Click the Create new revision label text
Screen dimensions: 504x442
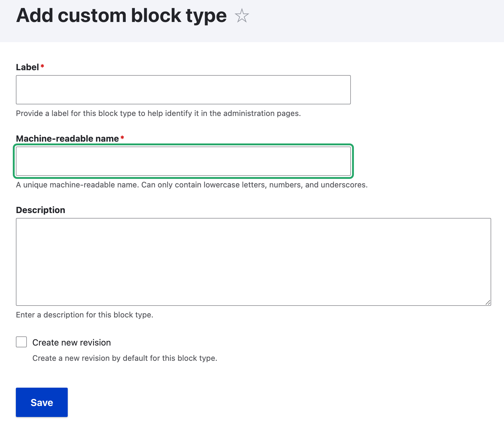[x=71, y=342]
